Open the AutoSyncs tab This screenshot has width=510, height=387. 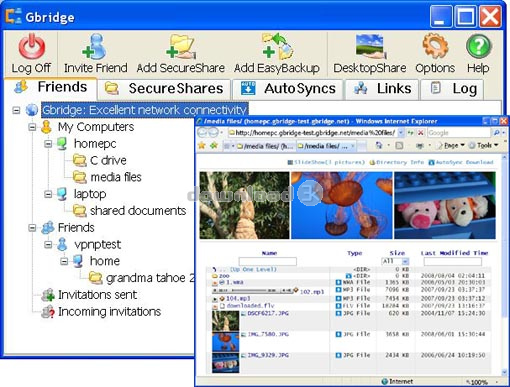(x=288, y=89)
